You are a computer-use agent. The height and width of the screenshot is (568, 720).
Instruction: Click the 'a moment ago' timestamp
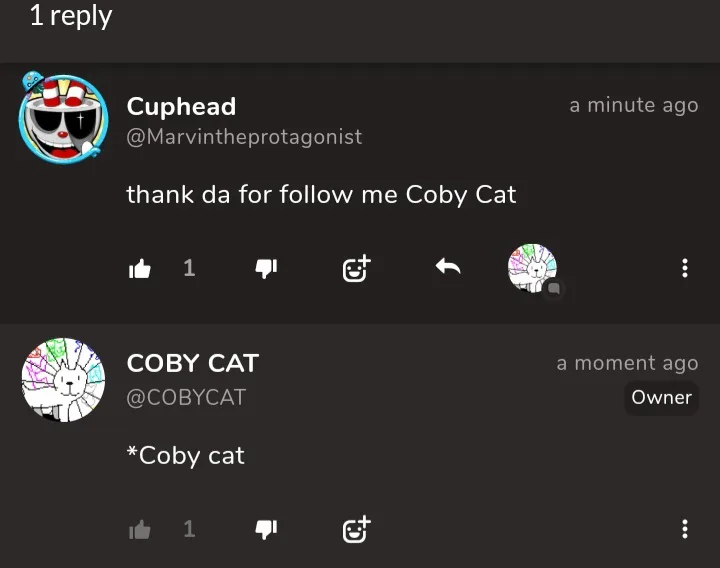(627, 363)
